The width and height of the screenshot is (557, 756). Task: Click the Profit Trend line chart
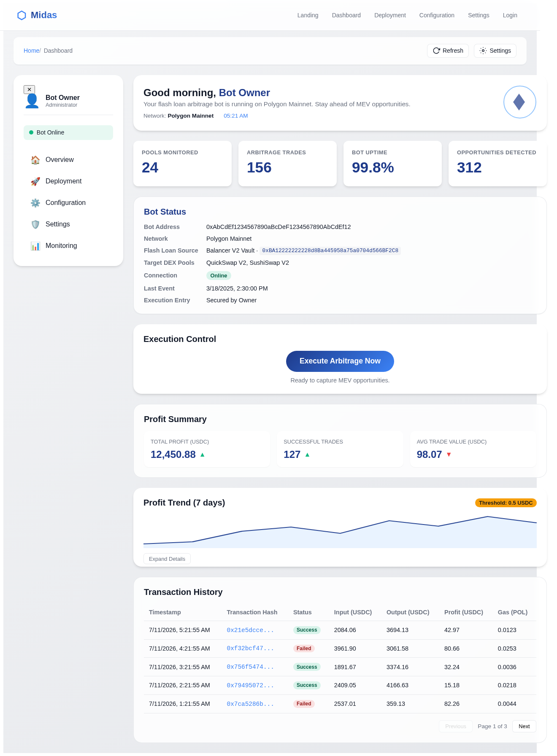(x=340, y=531)
